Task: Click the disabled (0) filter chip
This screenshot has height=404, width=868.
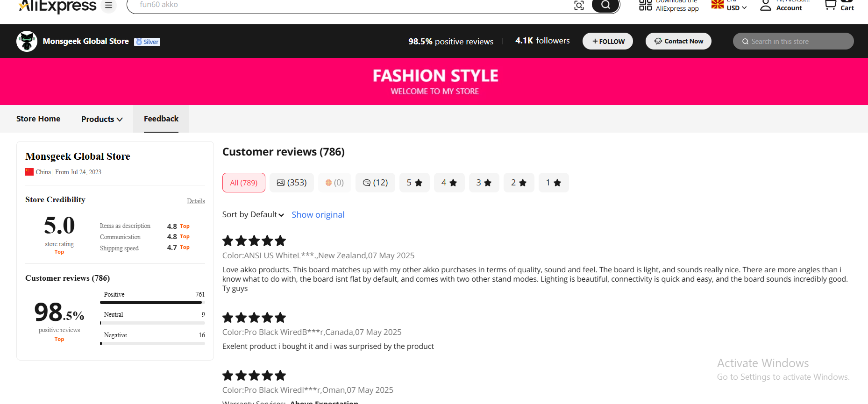Action: click(334, 183)
